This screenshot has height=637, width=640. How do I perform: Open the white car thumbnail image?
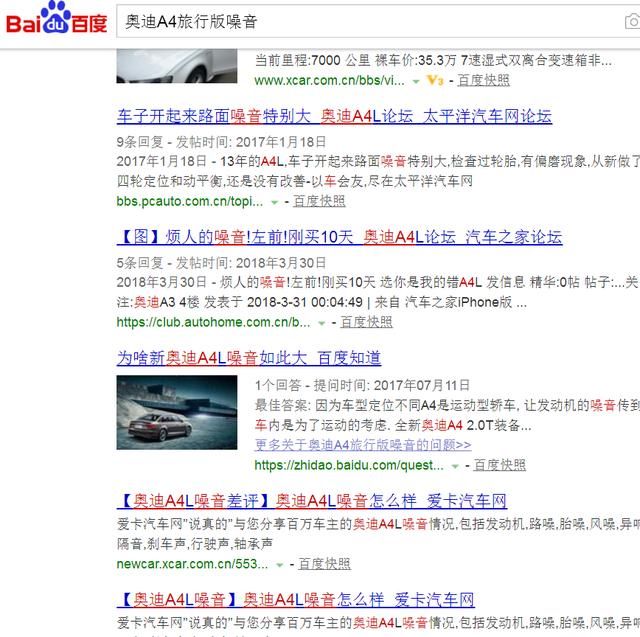[177, 66]
